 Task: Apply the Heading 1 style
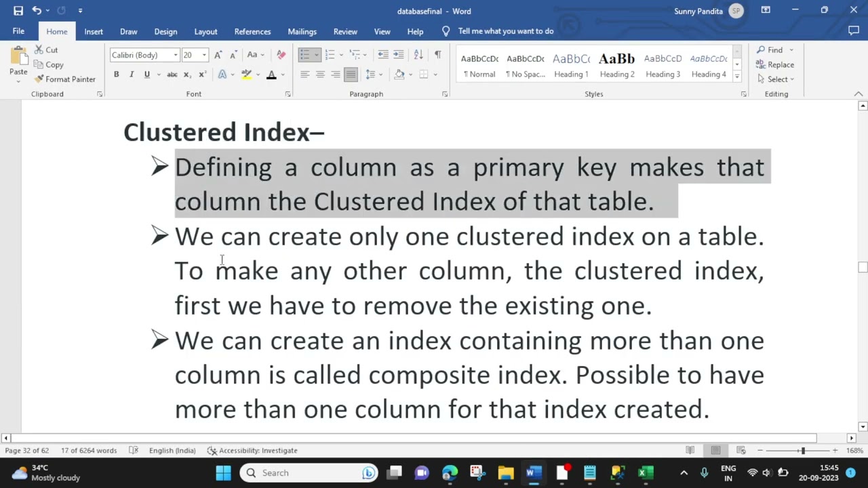click(x=571, y=66)
